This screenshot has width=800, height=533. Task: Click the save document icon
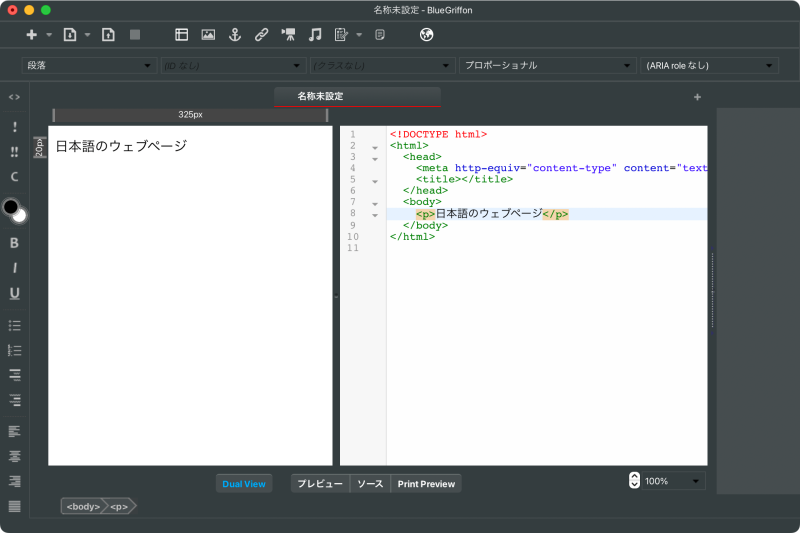point(108,35)
